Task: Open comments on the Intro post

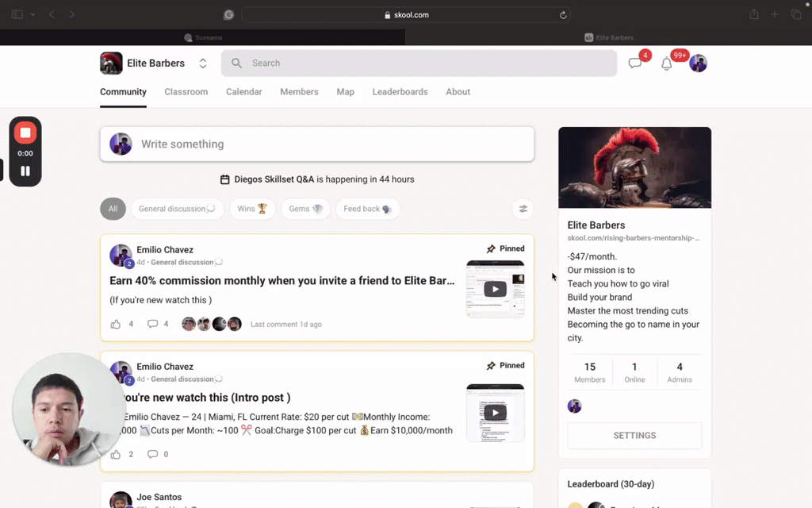Action: pyautogui.click(x=152, y=454)
